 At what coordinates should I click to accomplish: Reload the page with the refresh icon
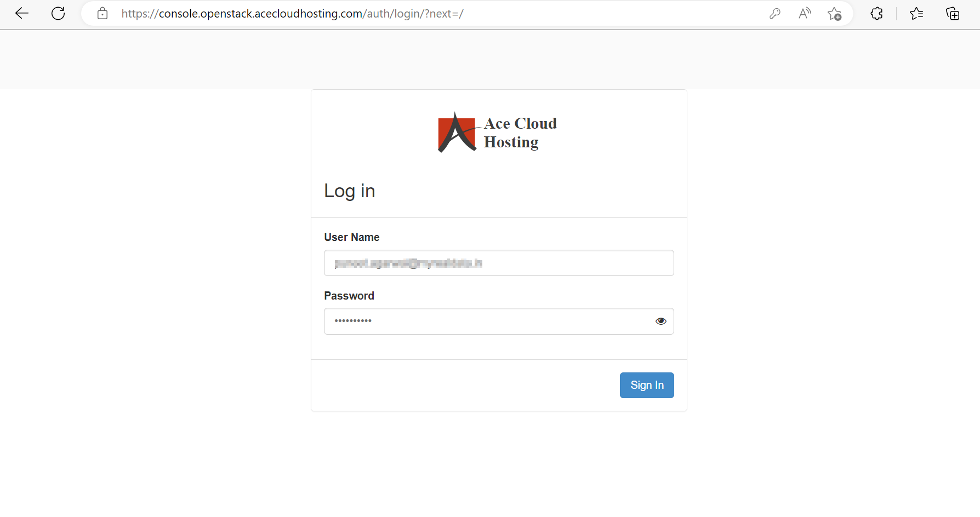click(58, 14)
